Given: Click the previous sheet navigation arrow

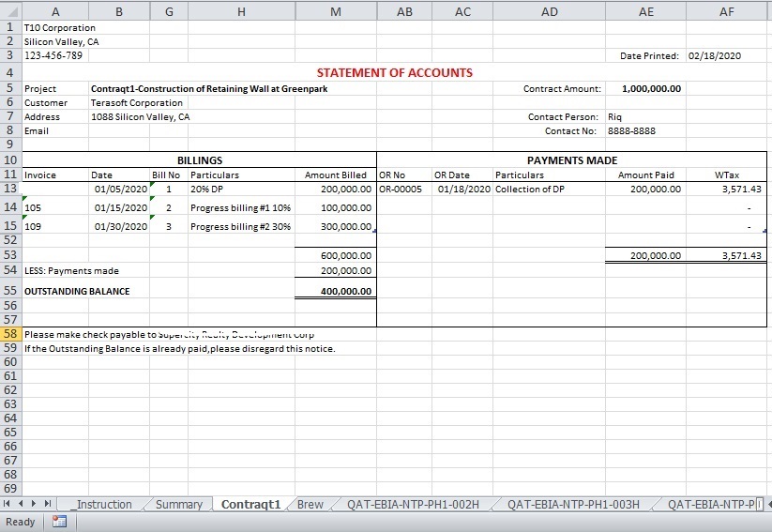Looking at the screenshot, I should tap(22, 504).
